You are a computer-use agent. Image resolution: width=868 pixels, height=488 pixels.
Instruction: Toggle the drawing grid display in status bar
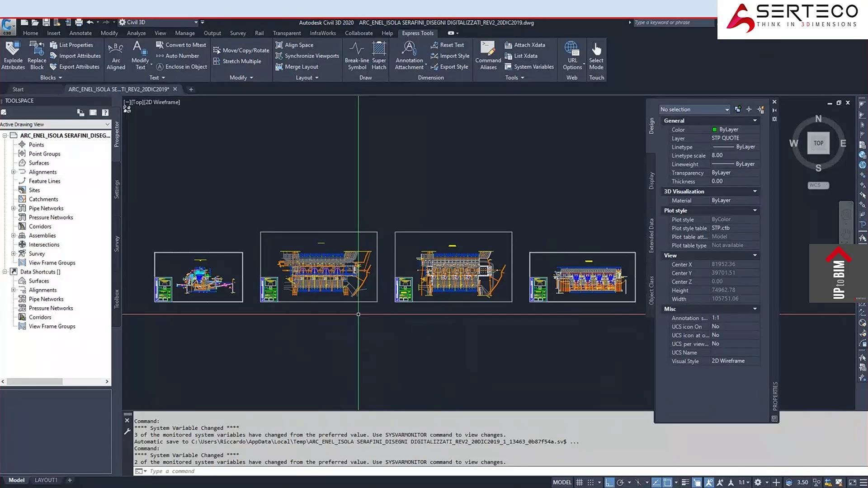(579, 482)
